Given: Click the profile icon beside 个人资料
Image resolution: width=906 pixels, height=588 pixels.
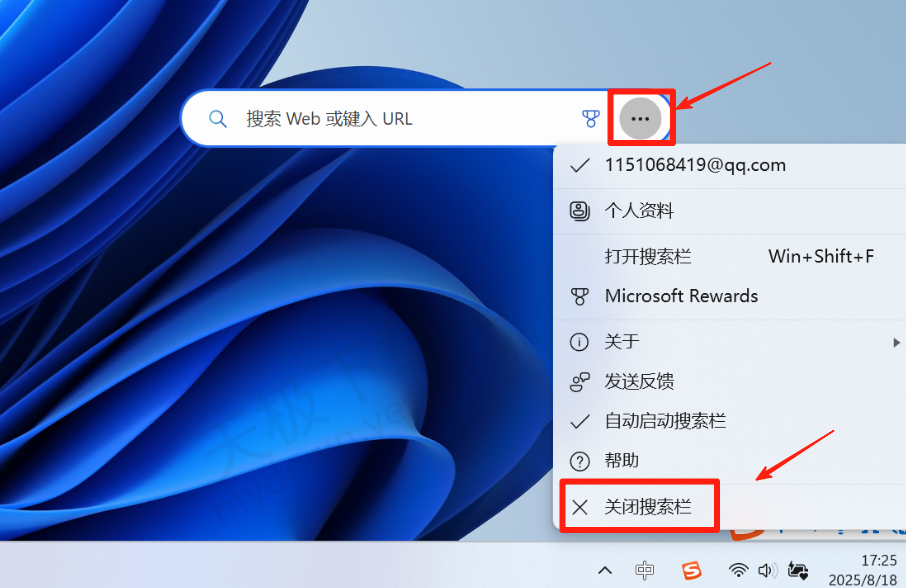Looking at the screenshot, I should [x=579, y=211].
